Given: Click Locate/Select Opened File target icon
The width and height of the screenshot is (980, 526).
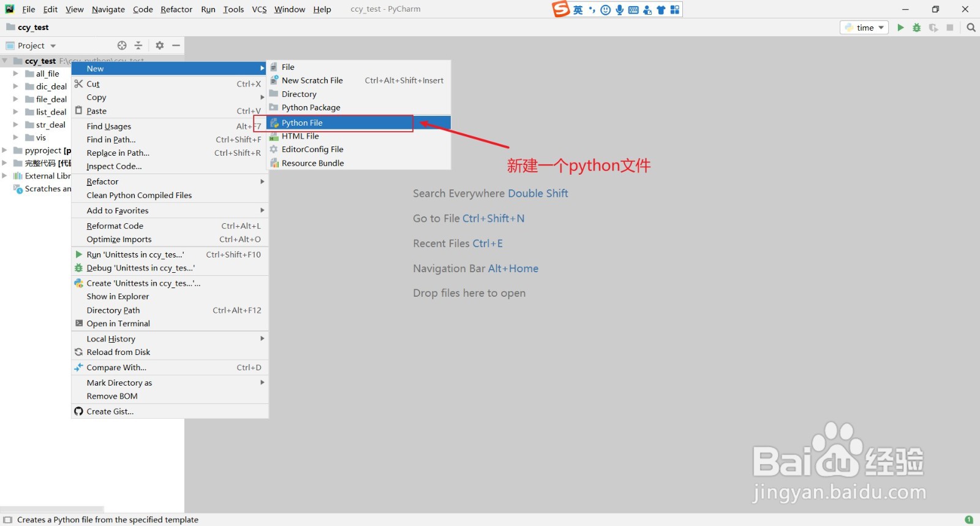Looking at the screenshot, I should pyautogui.click(x=122, y=45).
